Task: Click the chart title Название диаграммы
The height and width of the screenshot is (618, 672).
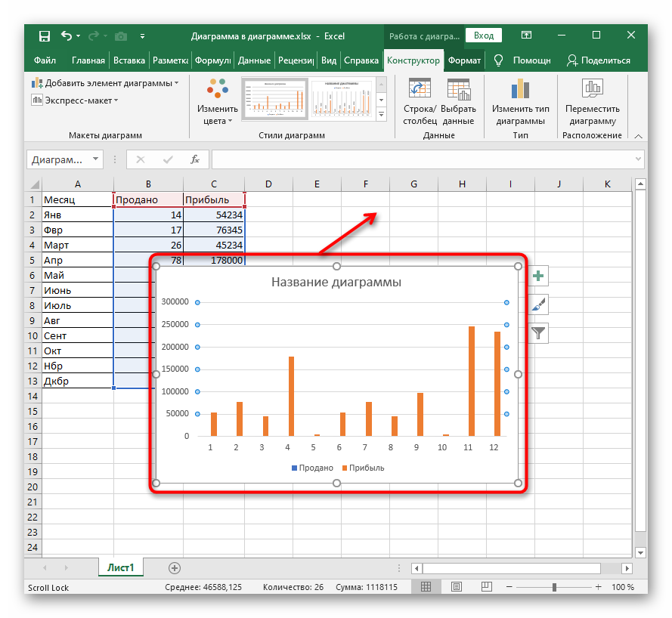Action: (336, 283)
